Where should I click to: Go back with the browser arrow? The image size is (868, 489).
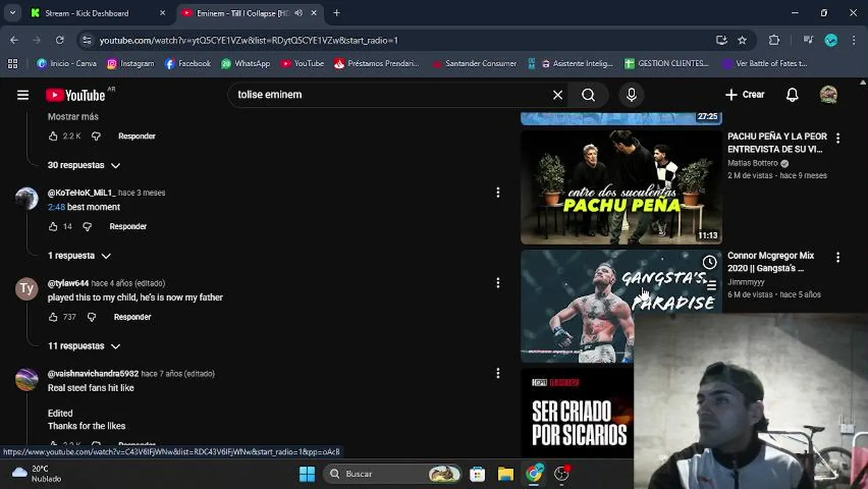[14, 40]
